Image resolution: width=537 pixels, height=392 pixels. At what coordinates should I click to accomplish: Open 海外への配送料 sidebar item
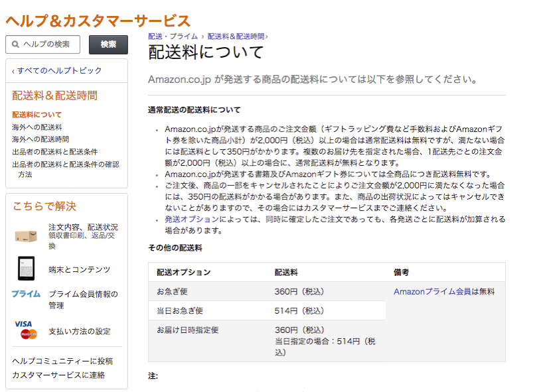pos(37,127)
